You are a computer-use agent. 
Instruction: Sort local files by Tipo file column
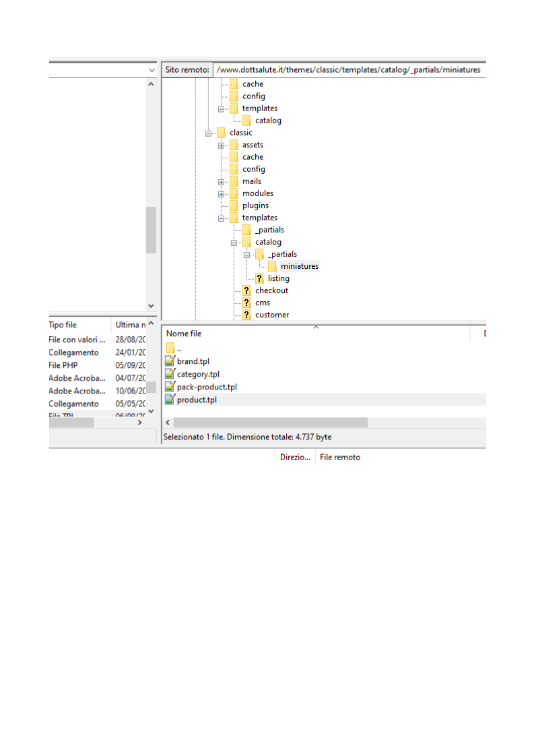pyautogui.click(x=80, y=325)
